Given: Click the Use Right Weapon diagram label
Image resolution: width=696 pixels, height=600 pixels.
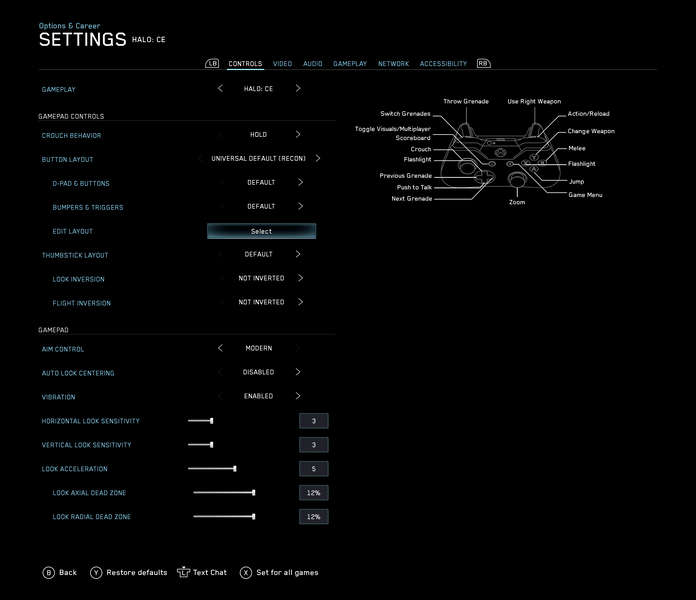Looking at the screenshot, I should [534, 101].
